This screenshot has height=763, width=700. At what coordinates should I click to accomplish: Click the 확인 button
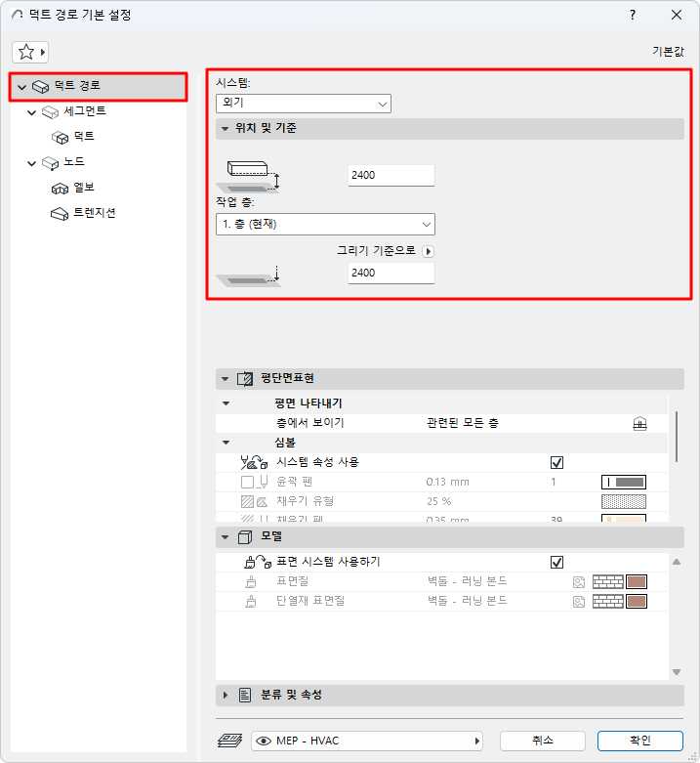pyautogui.click(x=639, y=741)
